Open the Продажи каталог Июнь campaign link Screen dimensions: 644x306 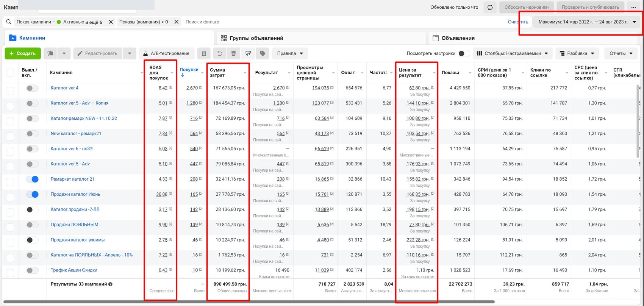[75, 194]
